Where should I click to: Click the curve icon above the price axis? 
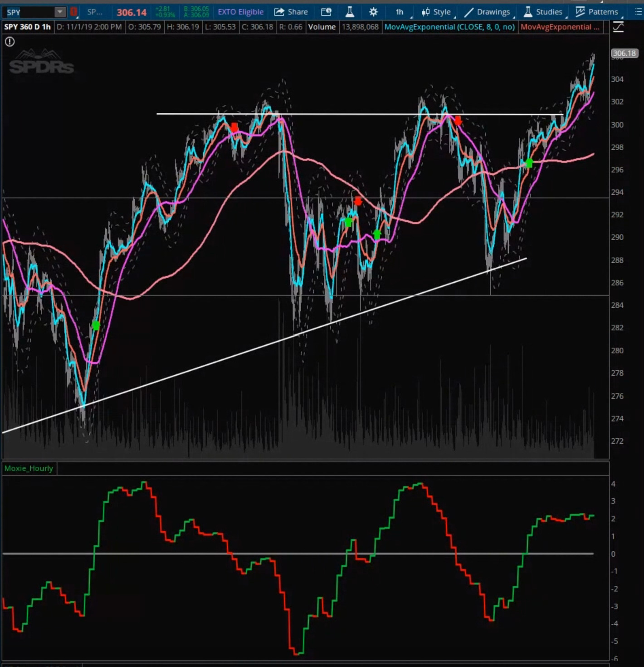point(618,28)
